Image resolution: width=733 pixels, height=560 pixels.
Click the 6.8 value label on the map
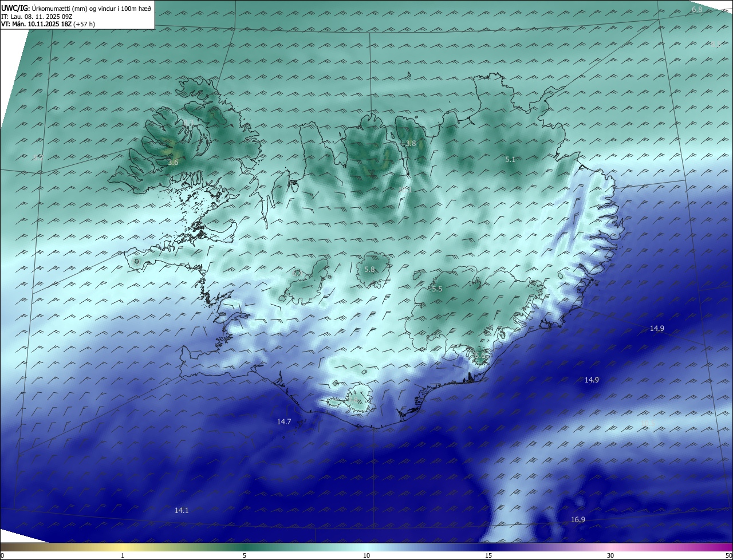697,10
